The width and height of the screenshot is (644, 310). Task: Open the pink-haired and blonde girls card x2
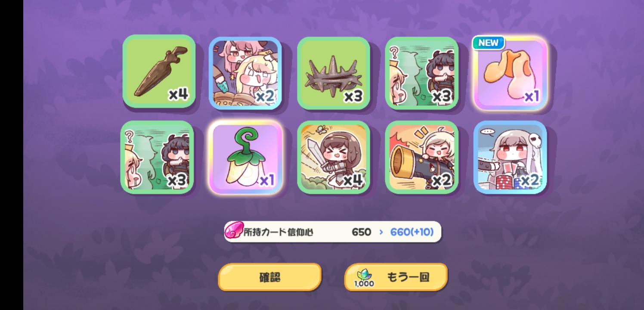pos(245,73)
